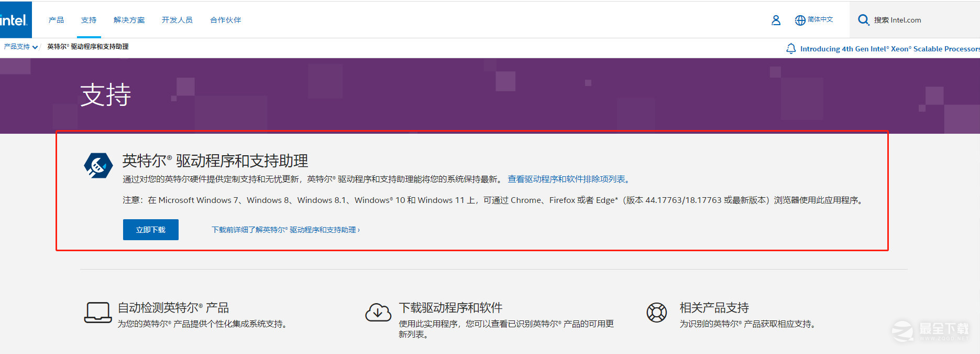This screenshot has width=980, height=354.
Task: Click the 英特尔驱动程序和支持助理 main title
Action: 215,160
